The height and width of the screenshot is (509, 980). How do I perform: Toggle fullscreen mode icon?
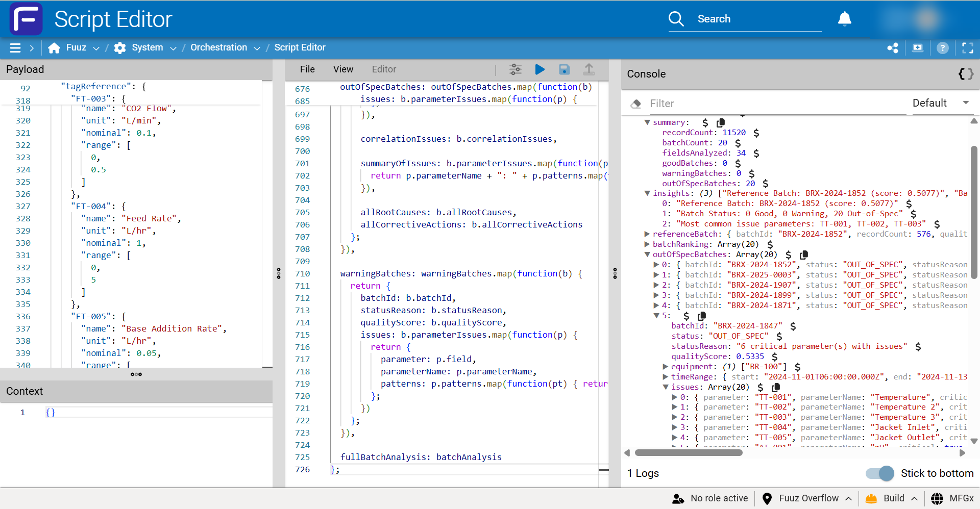click(x=968, y=48)
